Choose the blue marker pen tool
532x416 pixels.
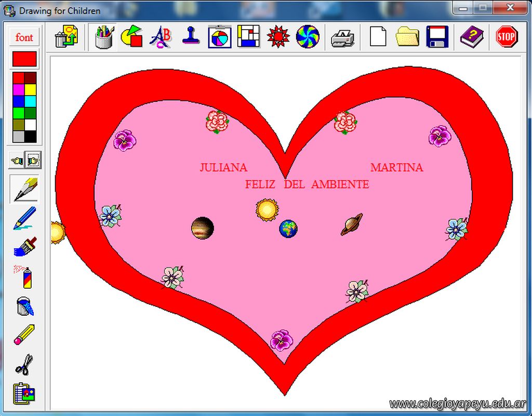click(24, 218)
